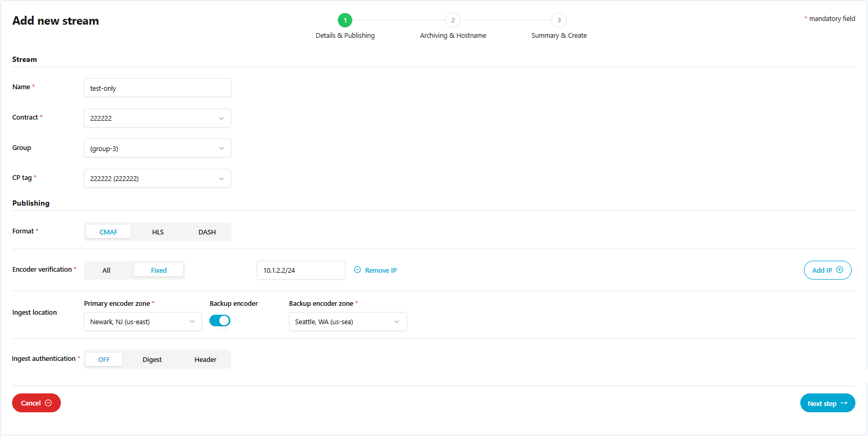Image resolution: width=868 pixels, height=438 pixels.
Task: Expand the Group dropdown
Action: 157,148
